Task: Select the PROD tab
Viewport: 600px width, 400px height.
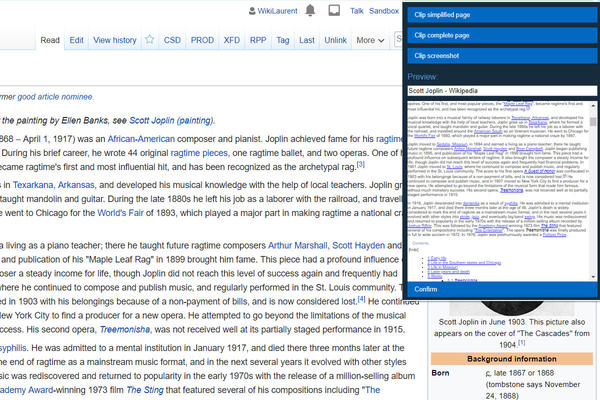Action: (202, 40)
